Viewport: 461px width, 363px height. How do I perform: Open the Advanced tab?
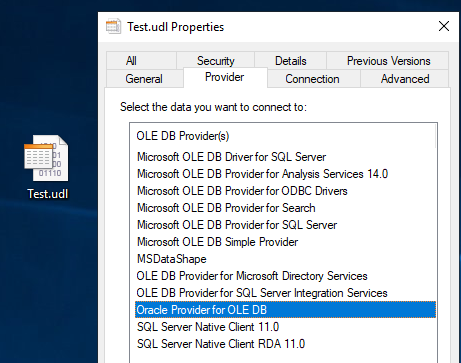pyautogui.click(x=405, y=79)
